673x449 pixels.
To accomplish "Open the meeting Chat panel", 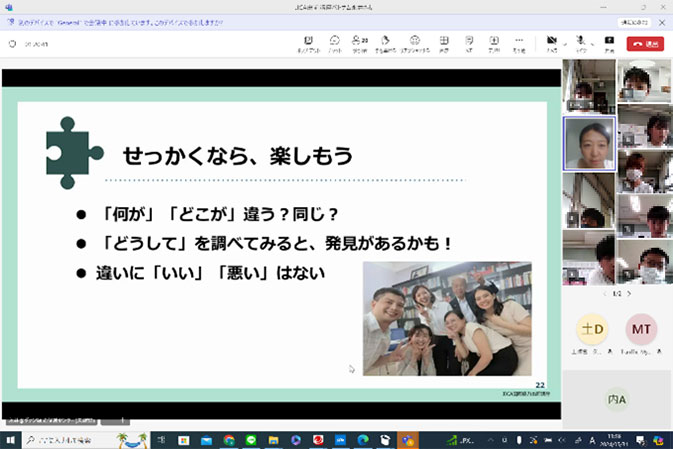I will pyautogui.click(x=334, y=44).
